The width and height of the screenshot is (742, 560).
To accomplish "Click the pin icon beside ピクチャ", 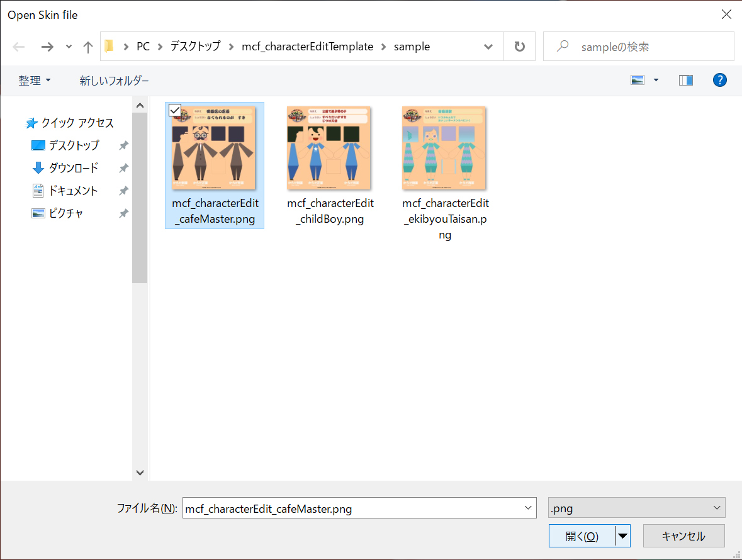I will tap(123, 213).
